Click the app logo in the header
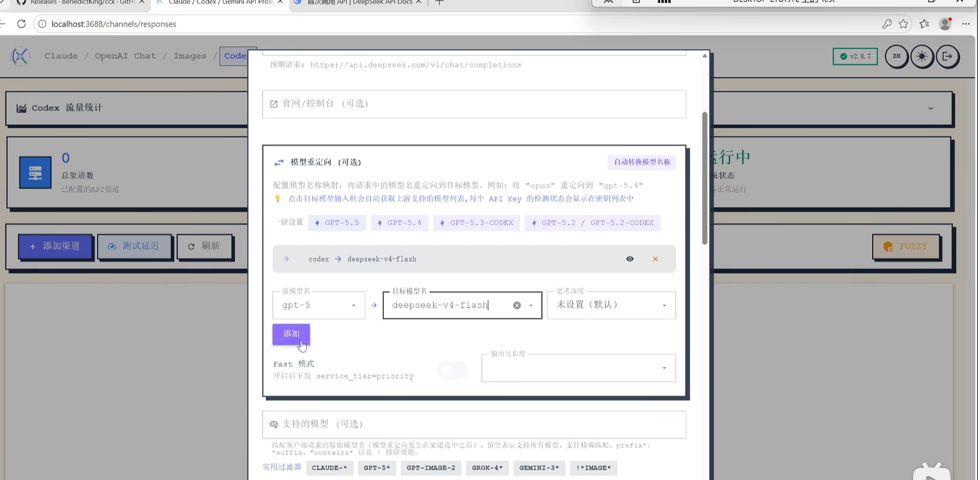This screenshot has width=980, height=480. [x=20, y=56]
